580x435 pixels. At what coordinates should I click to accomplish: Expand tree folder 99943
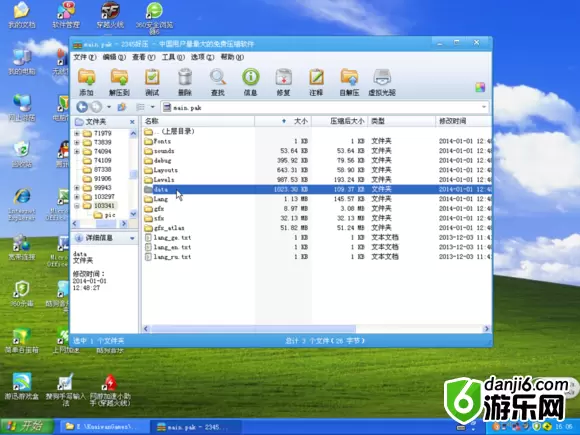(77, 188)
